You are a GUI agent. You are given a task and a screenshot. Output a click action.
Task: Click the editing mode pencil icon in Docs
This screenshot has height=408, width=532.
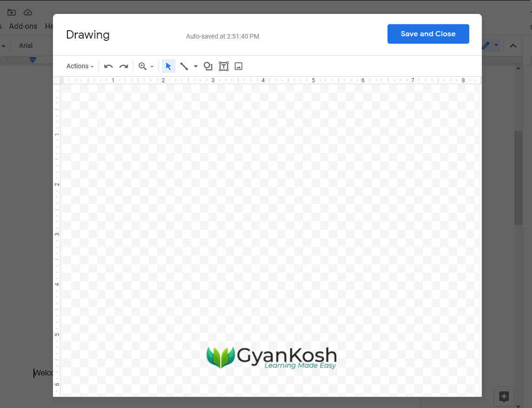click(x=486, y=46)
